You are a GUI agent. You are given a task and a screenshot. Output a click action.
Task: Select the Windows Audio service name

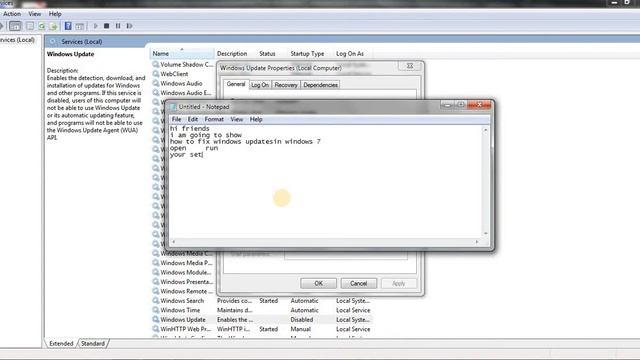(181, 83)
